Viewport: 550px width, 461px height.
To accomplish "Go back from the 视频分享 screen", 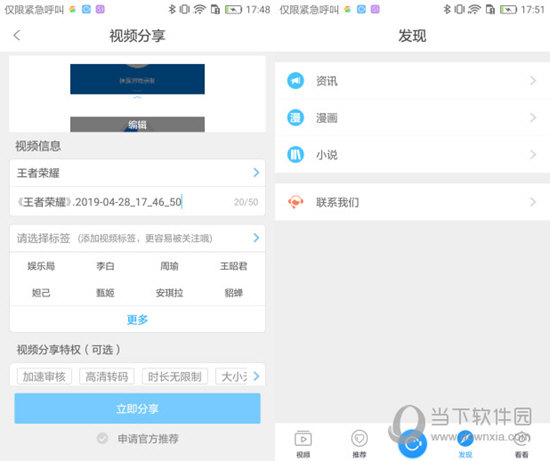I will [x=16, y=35].
